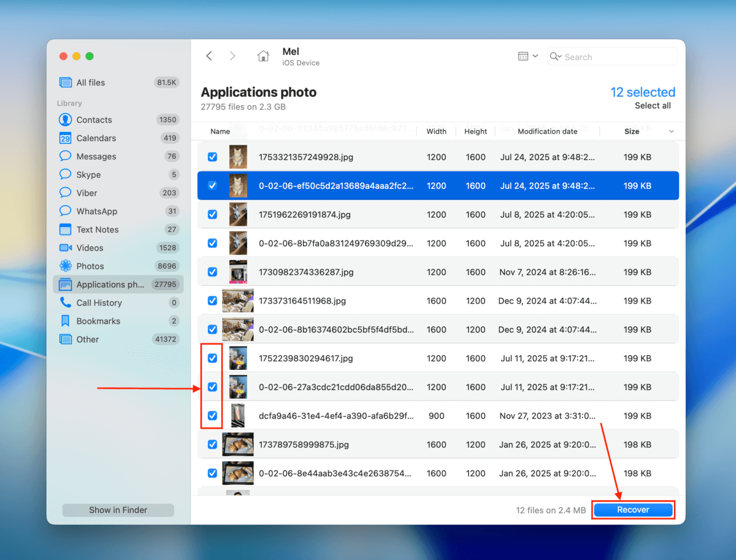Expand the column options chevron beside Size
The image size is (736, 560).
coord(671,131)
